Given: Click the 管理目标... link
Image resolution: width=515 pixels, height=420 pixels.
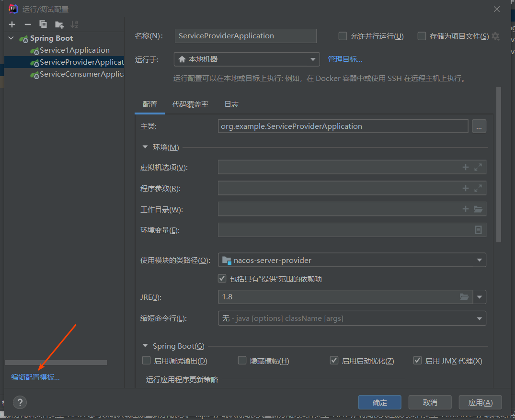Looking at the screenshot, I should [x=345, y=59].
